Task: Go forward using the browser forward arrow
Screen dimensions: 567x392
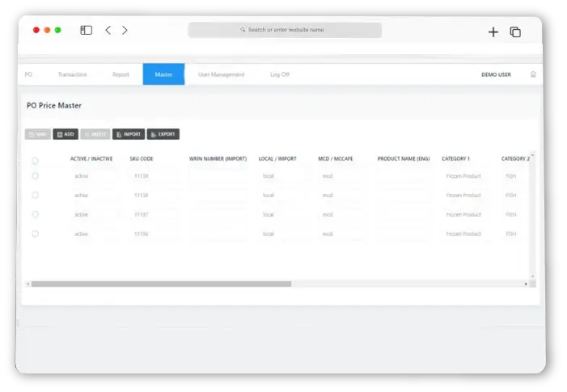Action: point(125,31)
